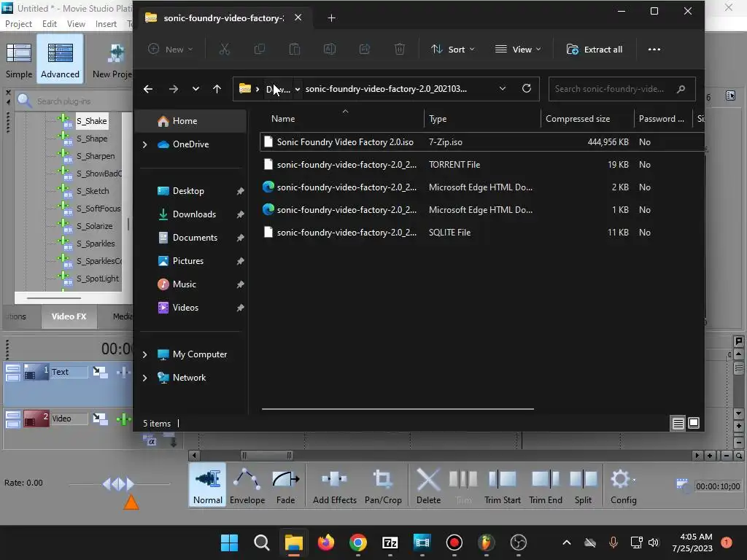The image size is (747, 560).
Task: Open the Project menu in Movie Studio
Action: pos(18,24)
